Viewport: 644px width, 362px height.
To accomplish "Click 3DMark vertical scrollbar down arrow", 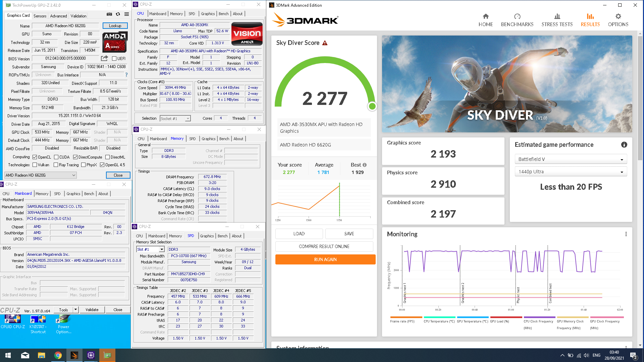I will click(640, 345).
